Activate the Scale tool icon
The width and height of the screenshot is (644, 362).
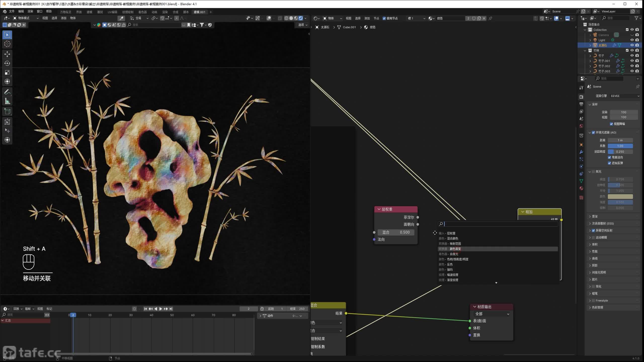(x=7, y=72)
